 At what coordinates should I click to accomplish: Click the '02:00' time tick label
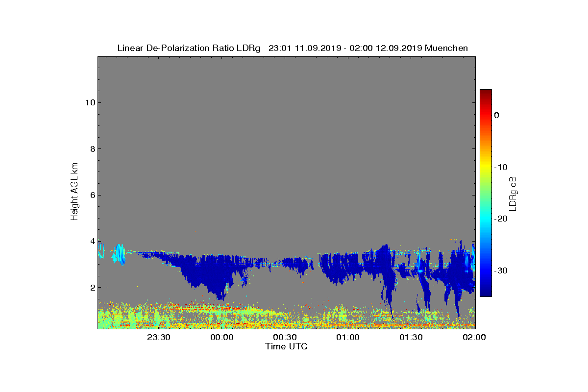click(x=474, y=337)
